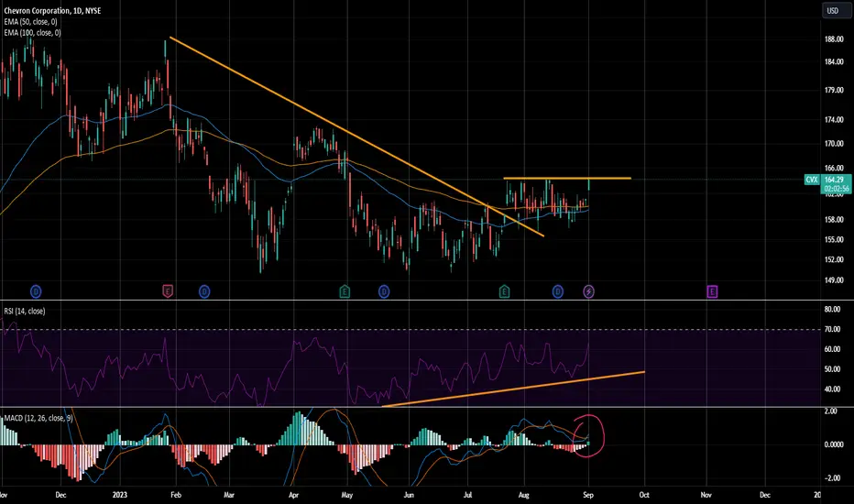This screenshot has width=854, height=504.
Task: Click the 02:02:56 countdown under the price
Action: pyautogui.click(x=836, y=189)
